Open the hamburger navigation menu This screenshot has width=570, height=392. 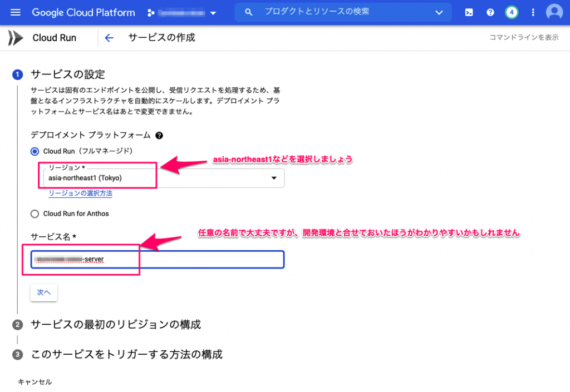[15, 12]
